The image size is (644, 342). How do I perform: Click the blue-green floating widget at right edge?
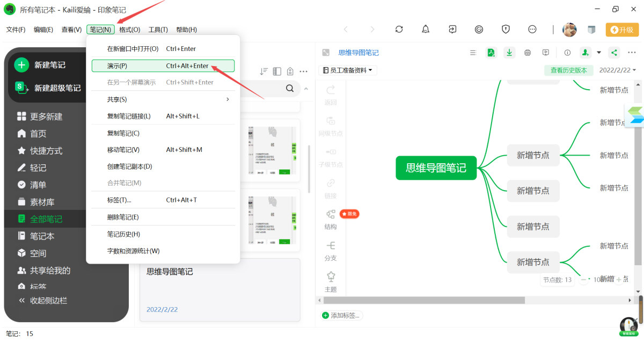click(635, 115)
